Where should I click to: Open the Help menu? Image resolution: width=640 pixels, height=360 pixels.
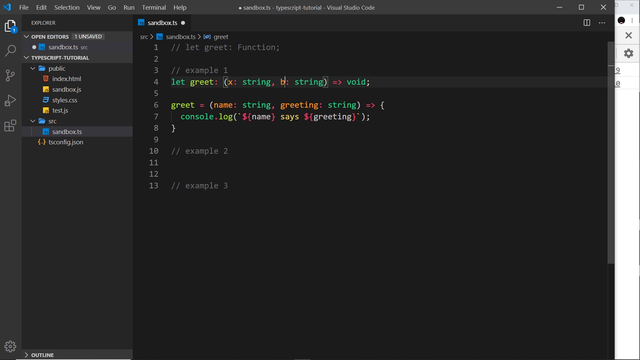pos(180,7)
